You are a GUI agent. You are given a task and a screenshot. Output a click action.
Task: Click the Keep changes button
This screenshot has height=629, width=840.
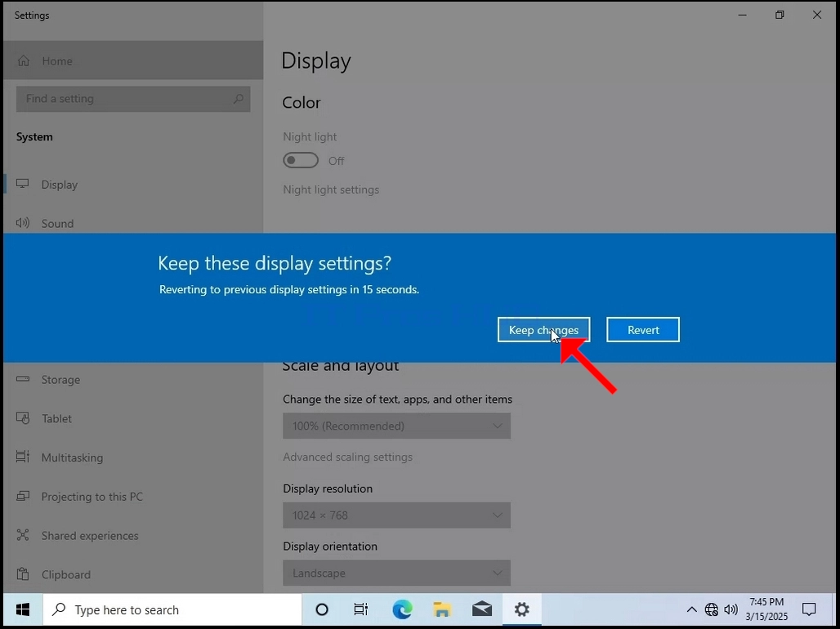pos(543,329)
